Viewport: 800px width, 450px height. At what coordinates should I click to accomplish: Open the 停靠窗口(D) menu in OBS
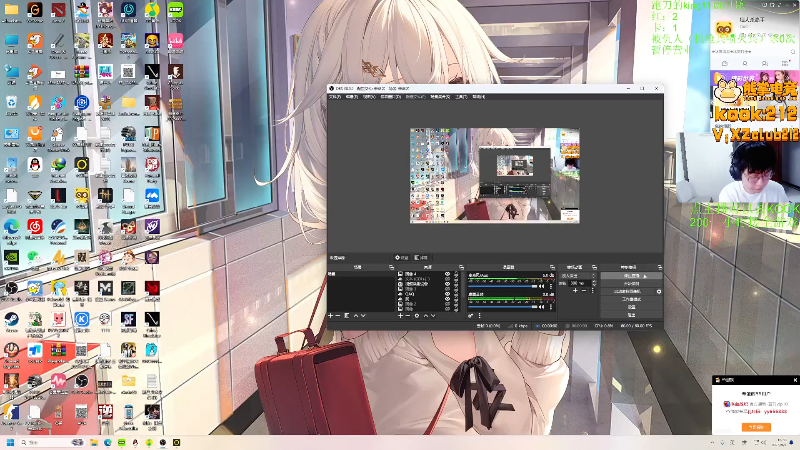390,97
